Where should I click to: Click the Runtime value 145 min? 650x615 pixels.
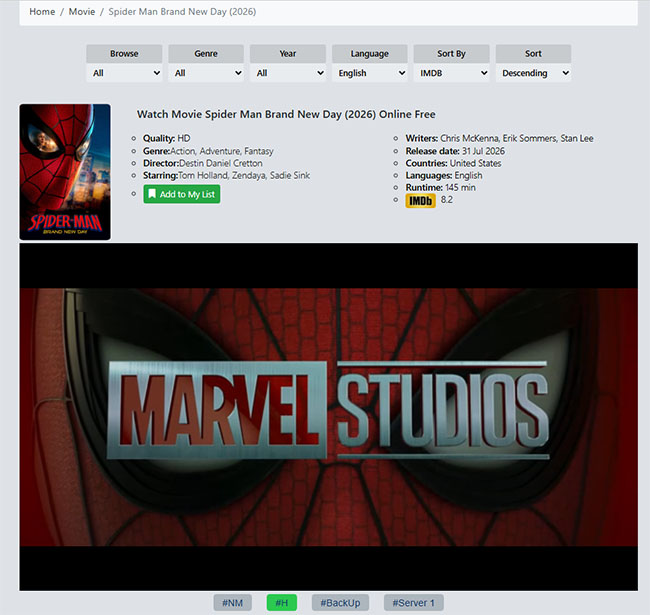click(460, 187)
